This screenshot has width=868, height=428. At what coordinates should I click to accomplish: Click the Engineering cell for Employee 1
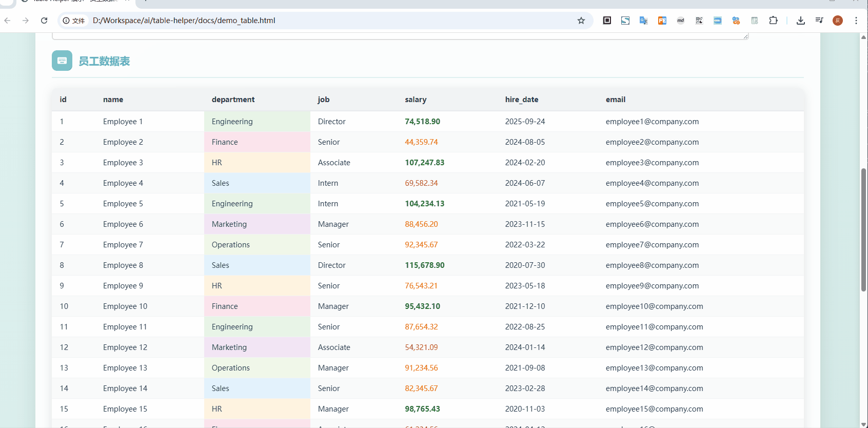232,122
